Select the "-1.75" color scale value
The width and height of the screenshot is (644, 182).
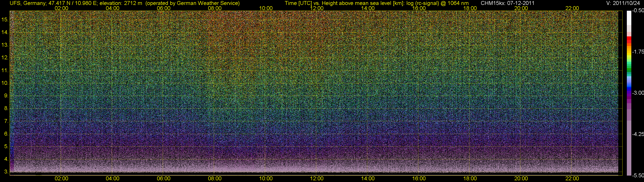pyautogui.click(x=638, y=52)
